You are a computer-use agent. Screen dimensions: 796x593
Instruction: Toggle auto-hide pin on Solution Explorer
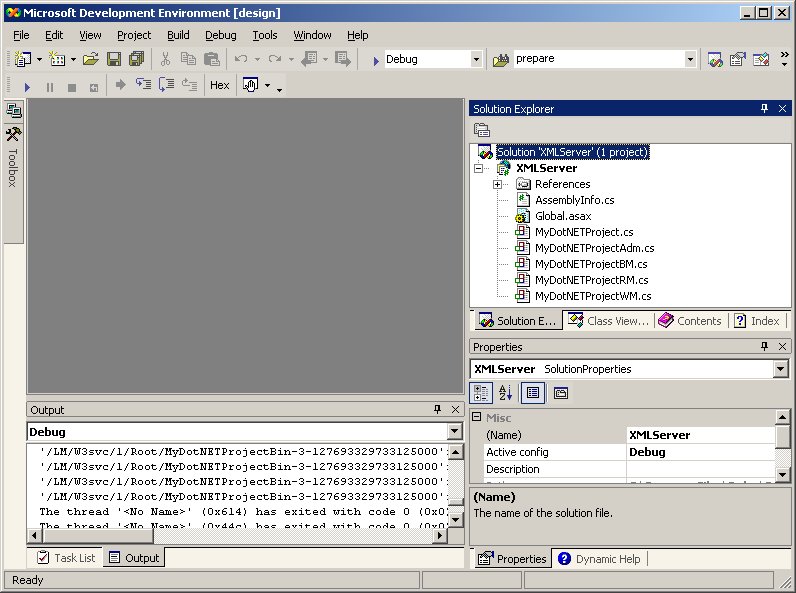pyautogui.click(x=764, y=108)
